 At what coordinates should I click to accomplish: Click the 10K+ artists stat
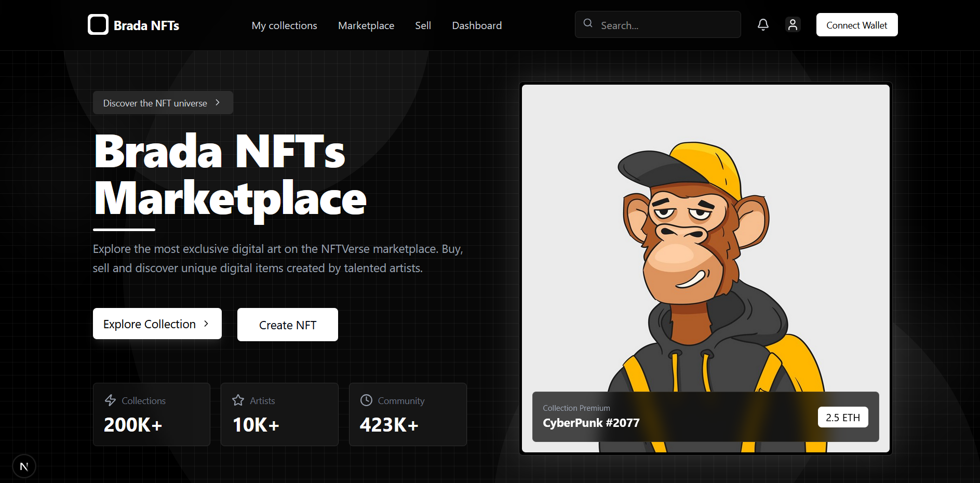click(x=256, y=425)
